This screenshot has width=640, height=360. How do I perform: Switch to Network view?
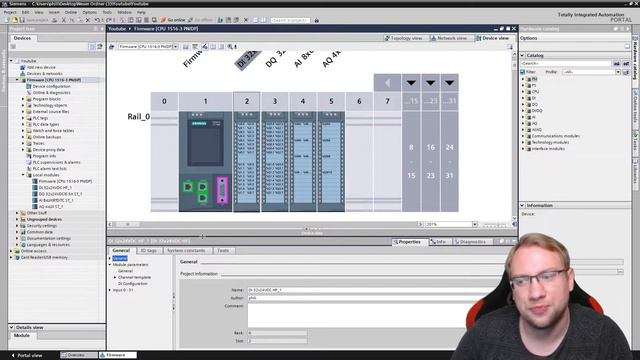click(x=449, y=38)
